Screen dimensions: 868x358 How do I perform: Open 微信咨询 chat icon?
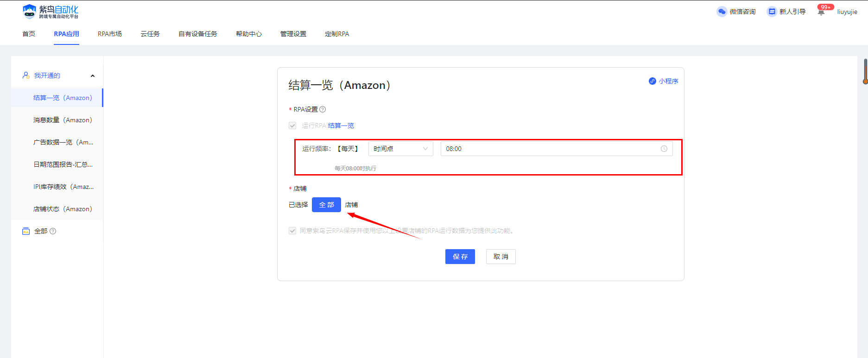click(x=722, y=12)
